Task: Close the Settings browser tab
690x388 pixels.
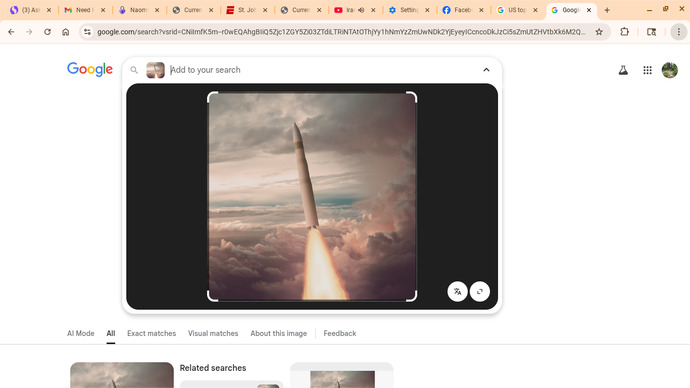Action: coord(427,10)
